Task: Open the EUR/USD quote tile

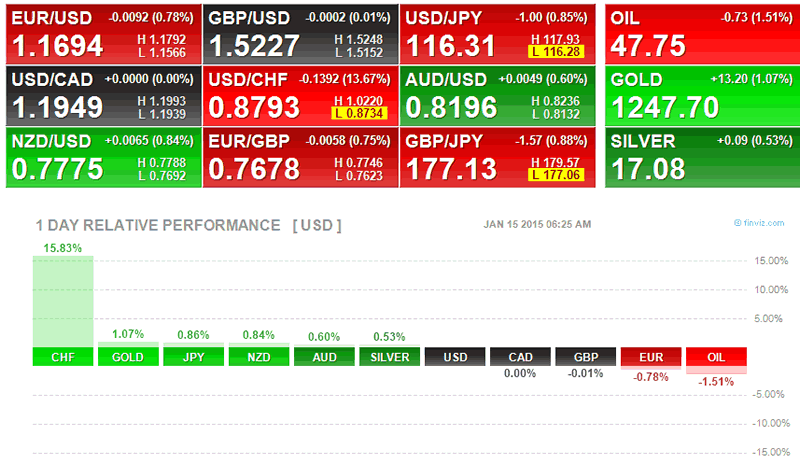Action: (x=103, y=35)
